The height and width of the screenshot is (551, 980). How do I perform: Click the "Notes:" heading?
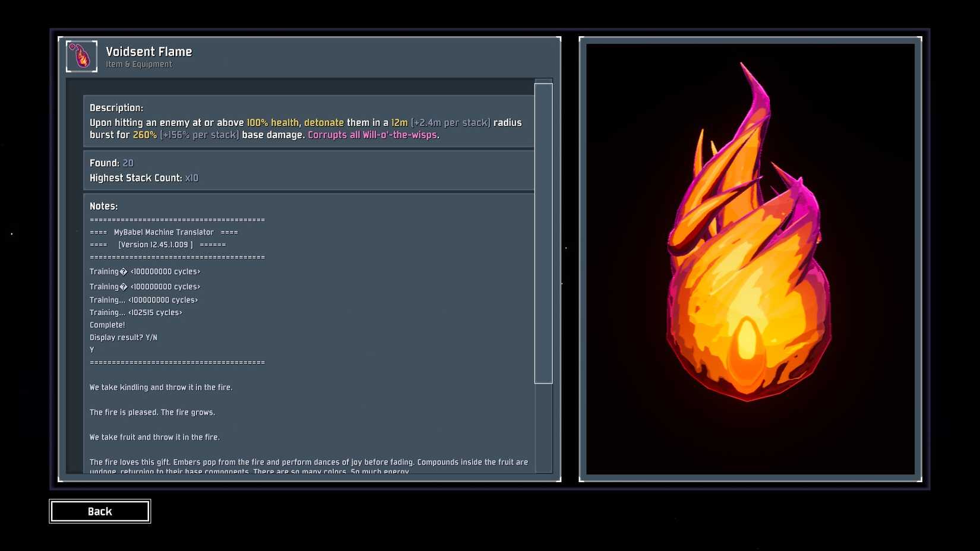click(104, 206)
